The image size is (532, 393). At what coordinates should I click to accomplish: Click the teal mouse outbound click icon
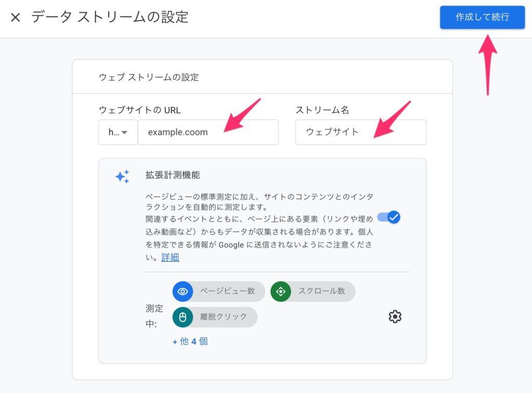pyautogui.click(x=183, y=317)
